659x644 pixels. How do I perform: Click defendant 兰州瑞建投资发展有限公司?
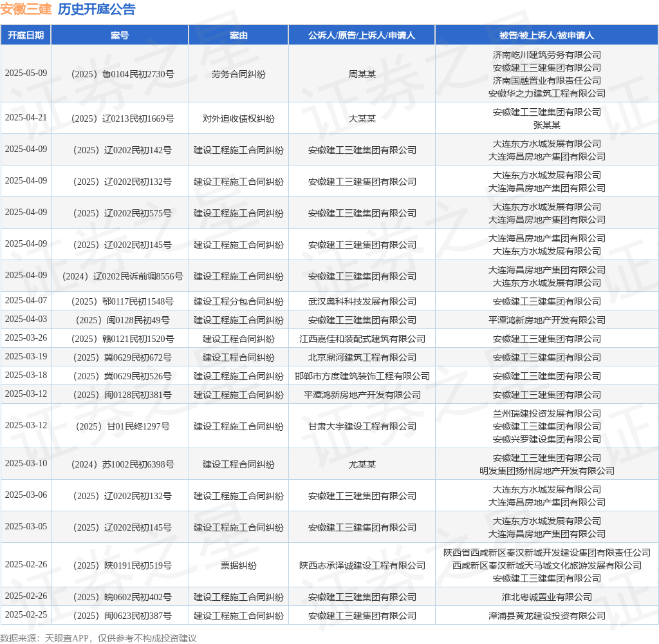tap(546, 413)
